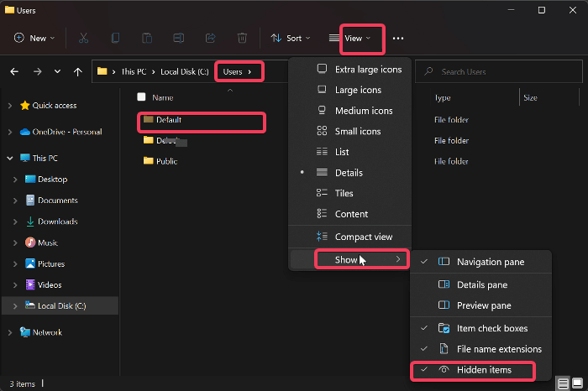588x391 pixels.
Task: Click the Delete trash icon in toolbar
Action: point(242,38)
